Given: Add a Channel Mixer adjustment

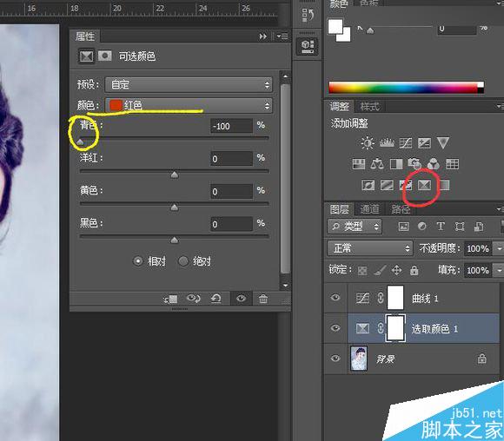Looking at the screenshot, I should tap(434, 164).
